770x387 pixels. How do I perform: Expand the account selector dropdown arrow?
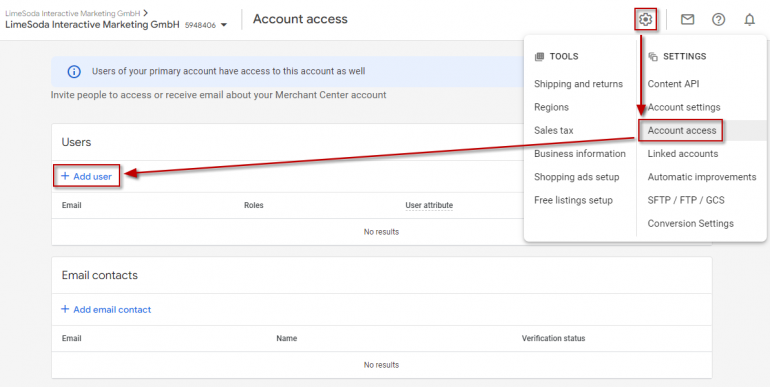point(224,25)
